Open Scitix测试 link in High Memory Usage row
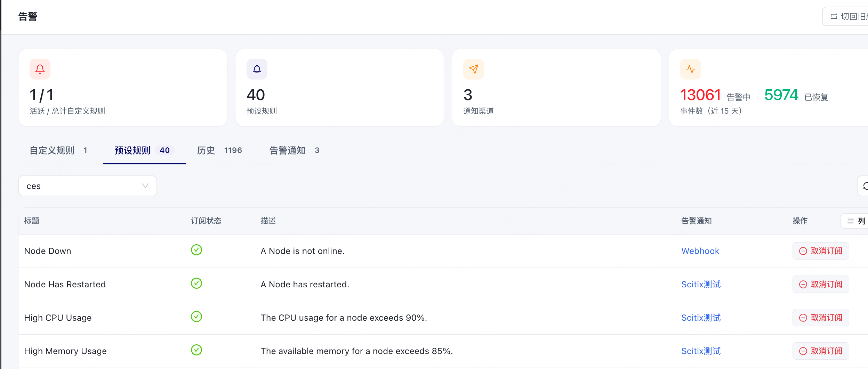The width and height of the screenshot is (868, 369). click(701, 351)
